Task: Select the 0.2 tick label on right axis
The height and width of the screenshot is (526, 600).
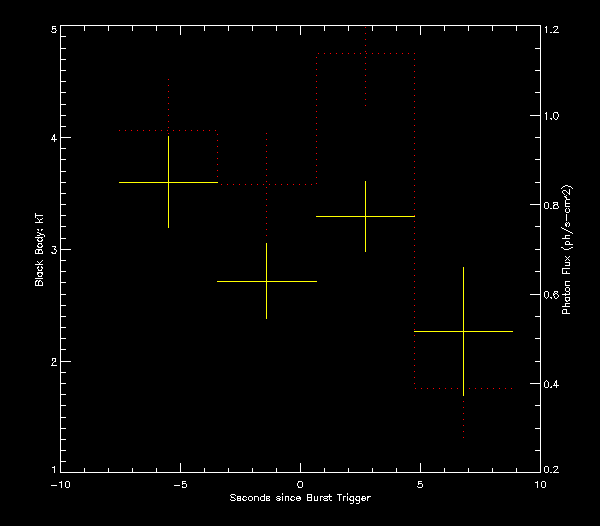Action: click(x=553, y=469)
